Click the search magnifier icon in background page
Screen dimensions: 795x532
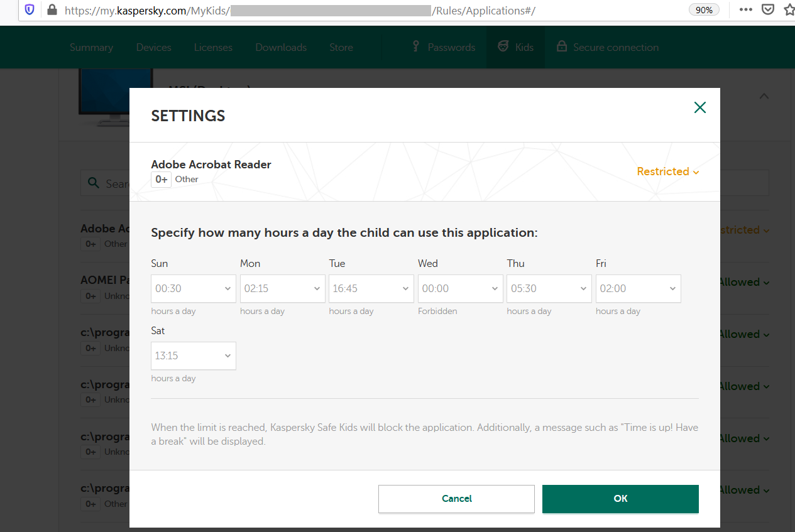(94, 183)
